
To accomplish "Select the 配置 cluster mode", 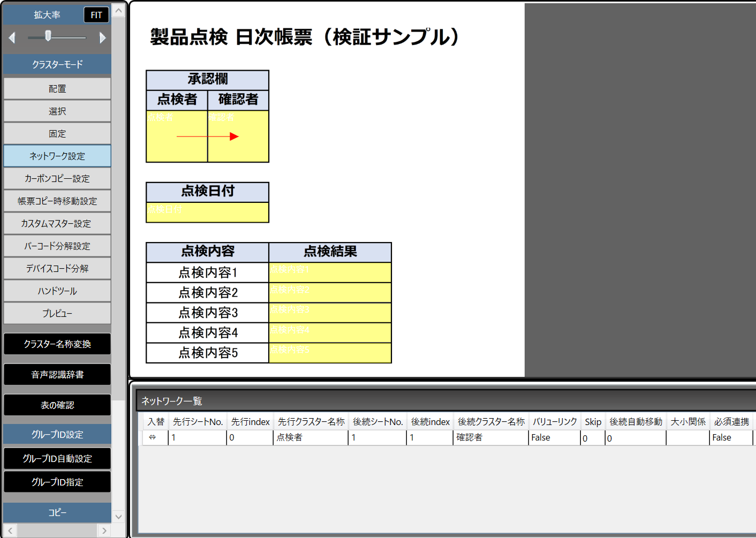I will coord(57,89).
